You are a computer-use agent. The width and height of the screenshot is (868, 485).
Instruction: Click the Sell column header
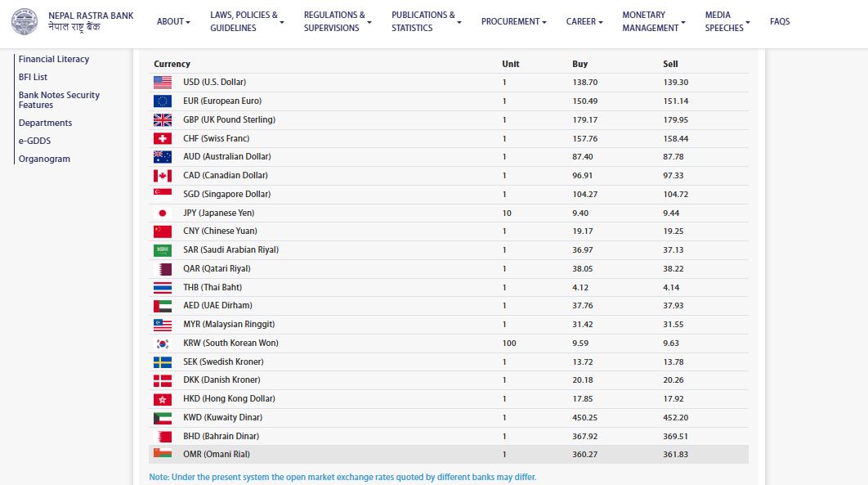670,64
